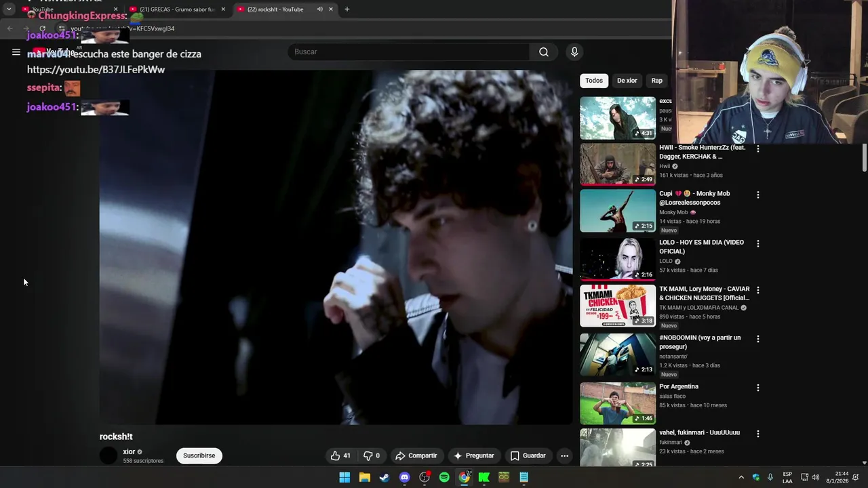Click the Por Argentina video title
Screen dimensions: 868x488
pyautogui.click(x=679, y=386)
